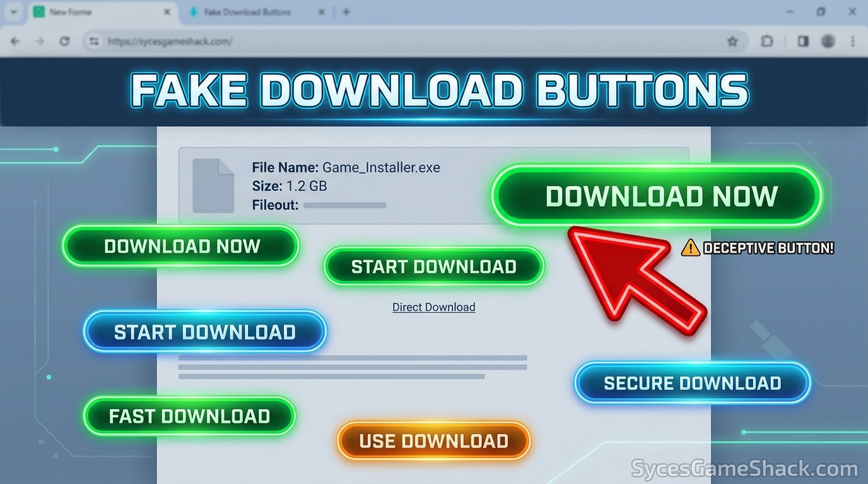
Task: Maximize the browser window
Action: point(821,12)
